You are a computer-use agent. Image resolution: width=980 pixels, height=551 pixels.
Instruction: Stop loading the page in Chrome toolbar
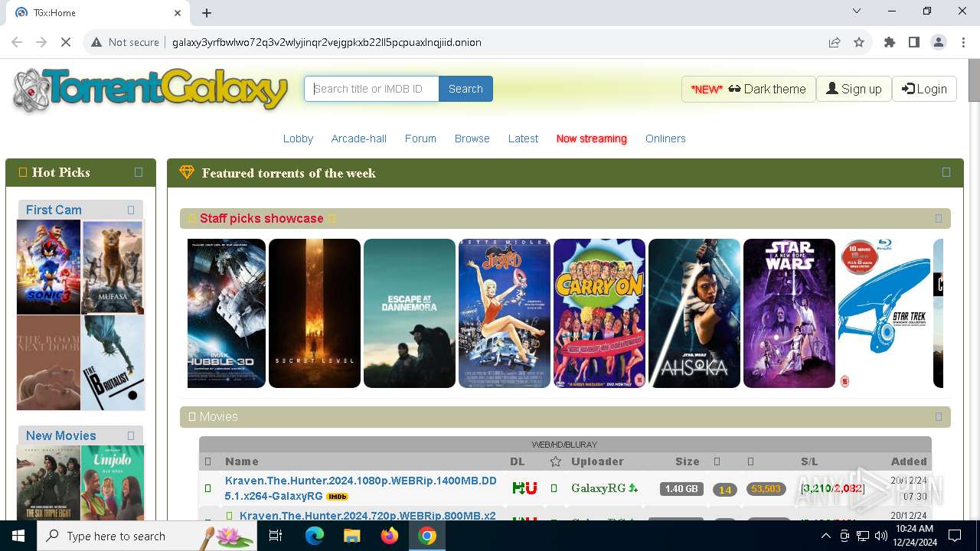(66, 42)
